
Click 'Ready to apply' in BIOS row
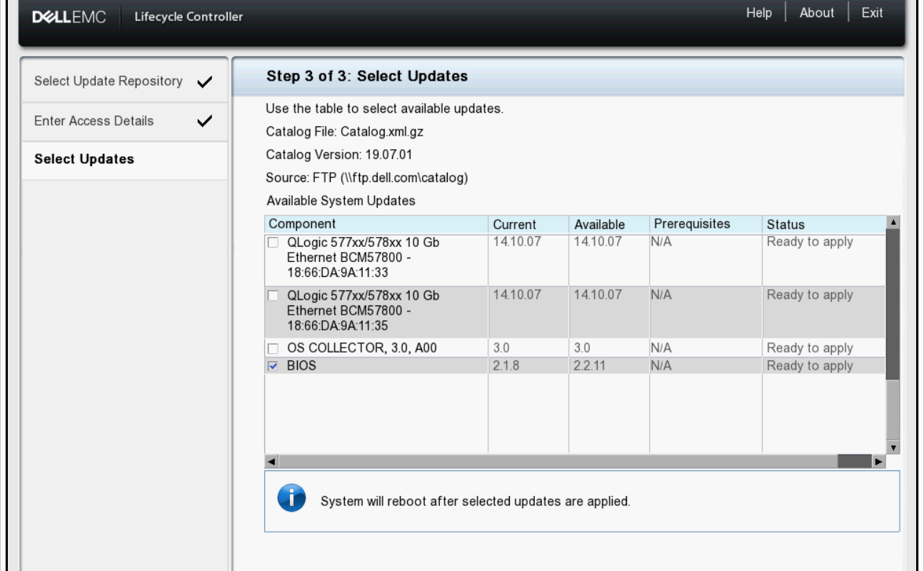tap(810, 365)
